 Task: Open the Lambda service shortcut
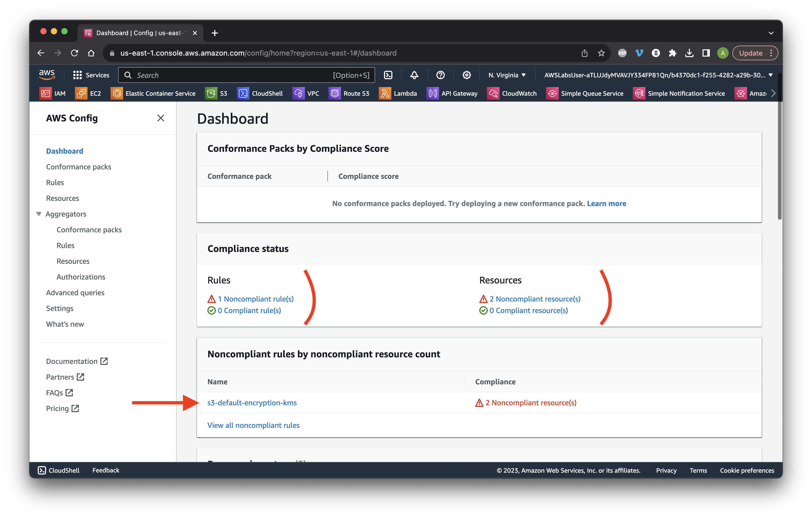(x=398, y=94)
